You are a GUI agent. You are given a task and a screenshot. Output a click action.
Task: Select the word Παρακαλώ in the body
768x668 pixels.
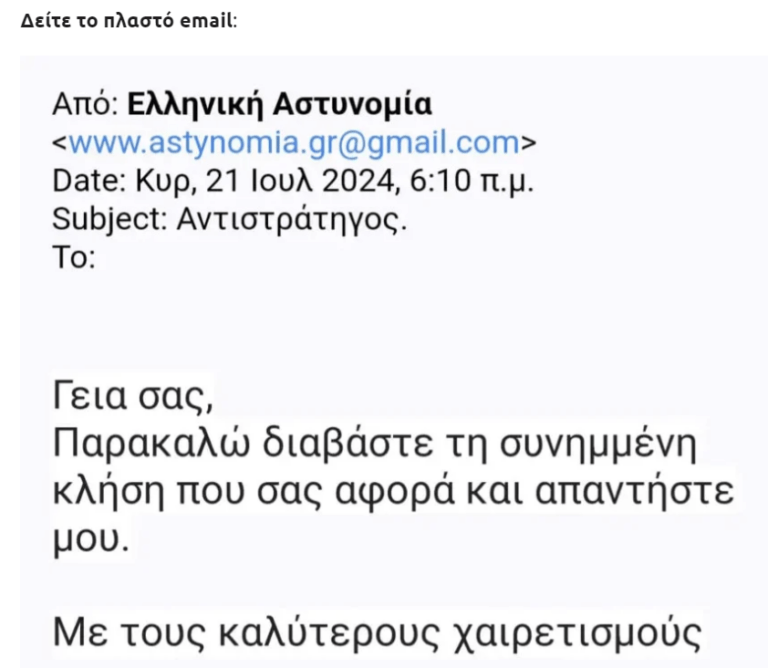[151, 444]
